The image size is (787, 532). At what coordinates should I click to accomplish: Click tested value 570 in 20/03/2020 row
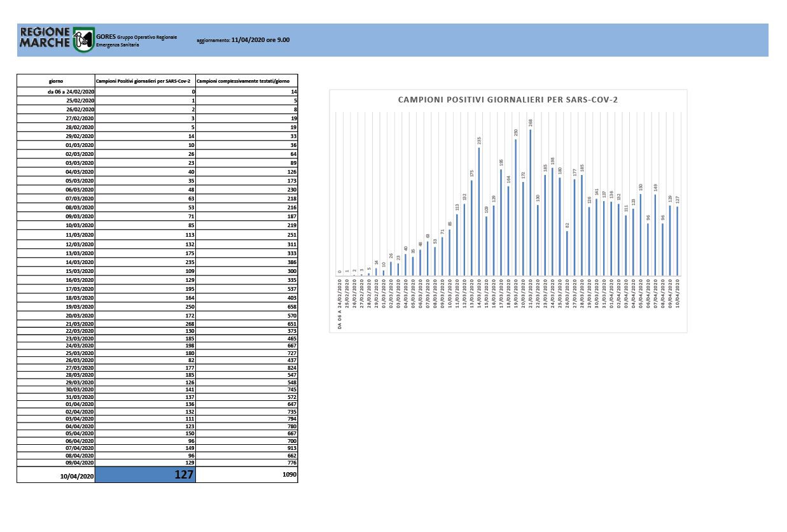[x=247, y=315]
